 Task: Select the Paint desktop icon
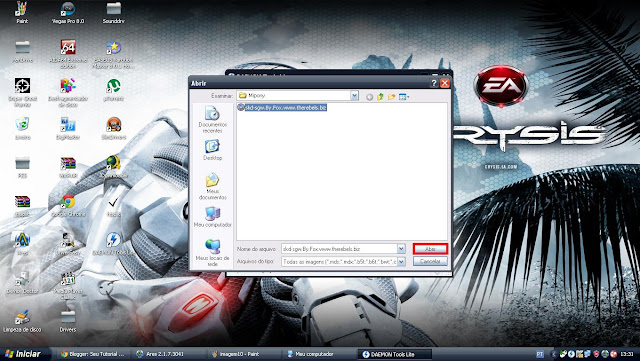pyautogui.click(x=22, y=12)
